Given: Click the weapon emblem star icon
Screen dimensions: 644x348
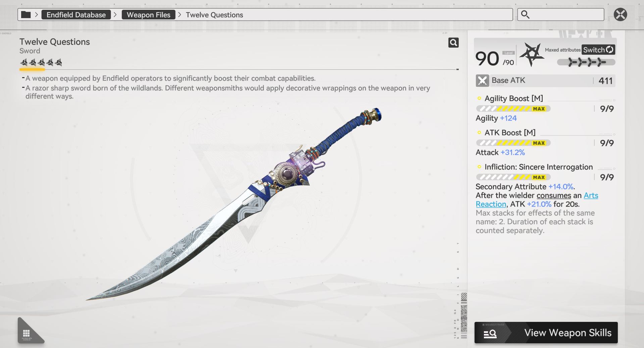Looking at the screenshot, I should pos(532,54).
